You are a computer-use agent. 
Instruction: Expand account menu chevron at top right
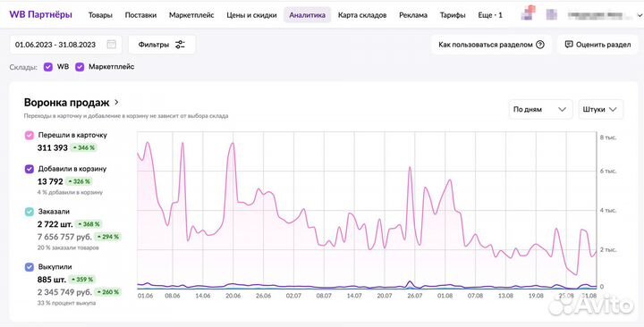[640, 15]
